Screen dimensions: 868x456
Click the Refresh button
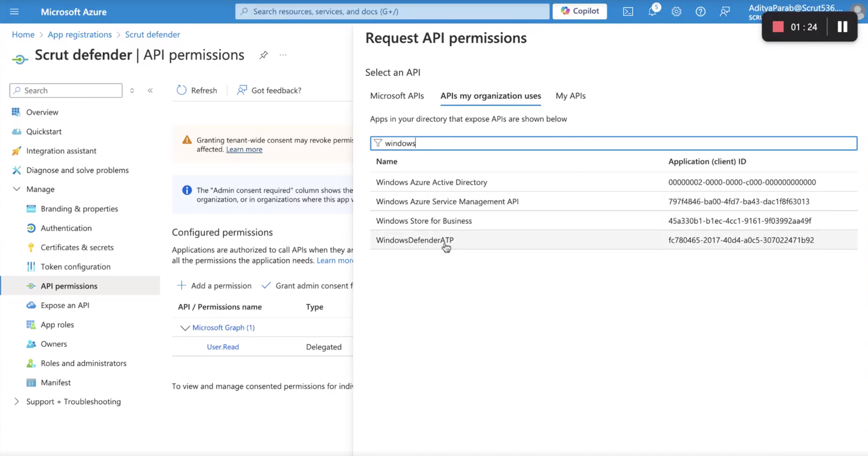click(x=197, y=90)
